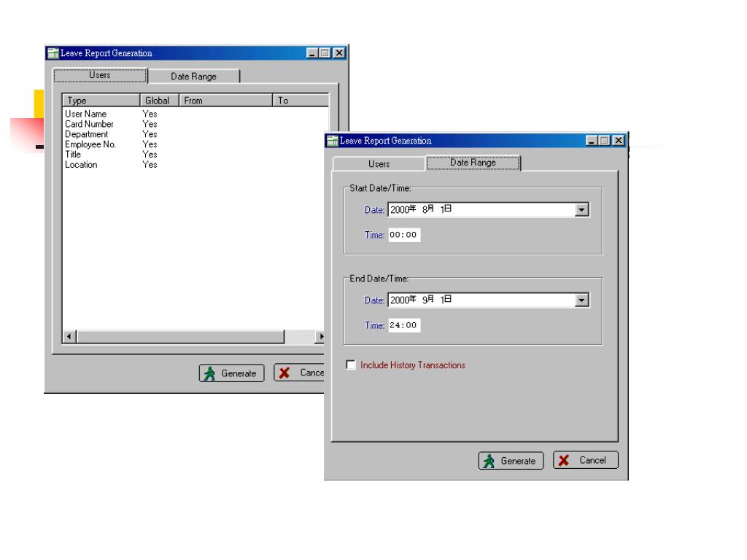Viewport: 747px width, 560px height.
Task: Click the End Time field showing 24:00
Action: 404,325
